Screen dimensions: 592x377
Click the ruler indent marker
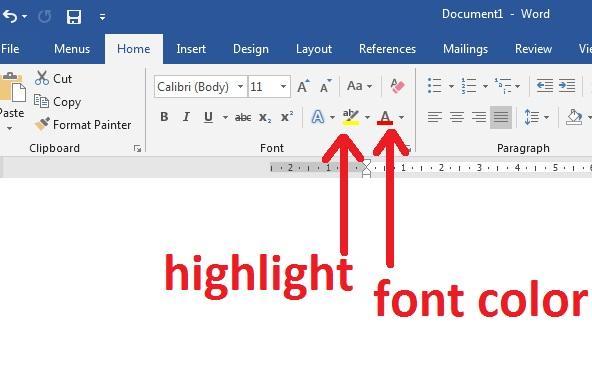366,168
